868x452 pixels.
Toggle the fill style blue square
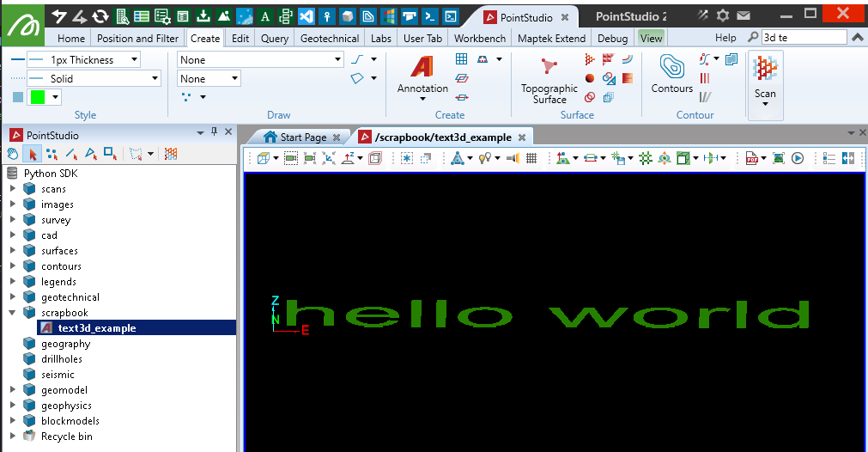click(18, 97)
